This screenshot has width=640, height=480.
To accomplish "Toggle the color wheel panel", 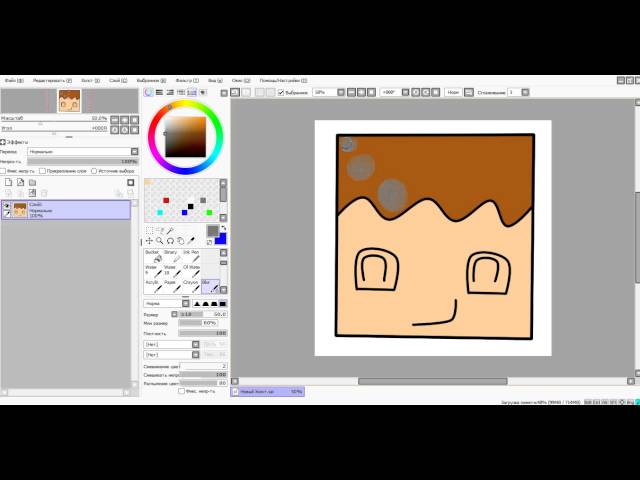I will point(149,93).
